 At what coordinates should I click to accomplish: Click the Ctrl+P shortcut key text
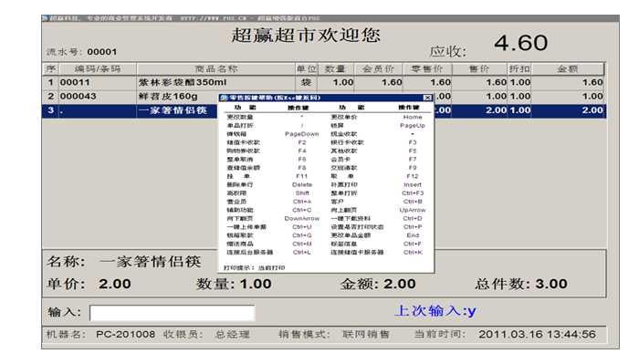(413, 227)
